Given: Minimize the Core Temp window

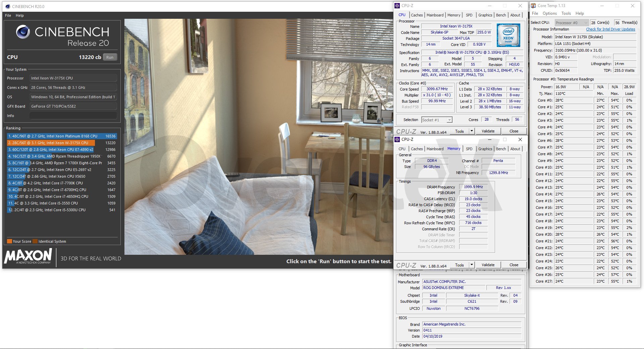Looking at the screenshot, I should click(x=602, y=6).
